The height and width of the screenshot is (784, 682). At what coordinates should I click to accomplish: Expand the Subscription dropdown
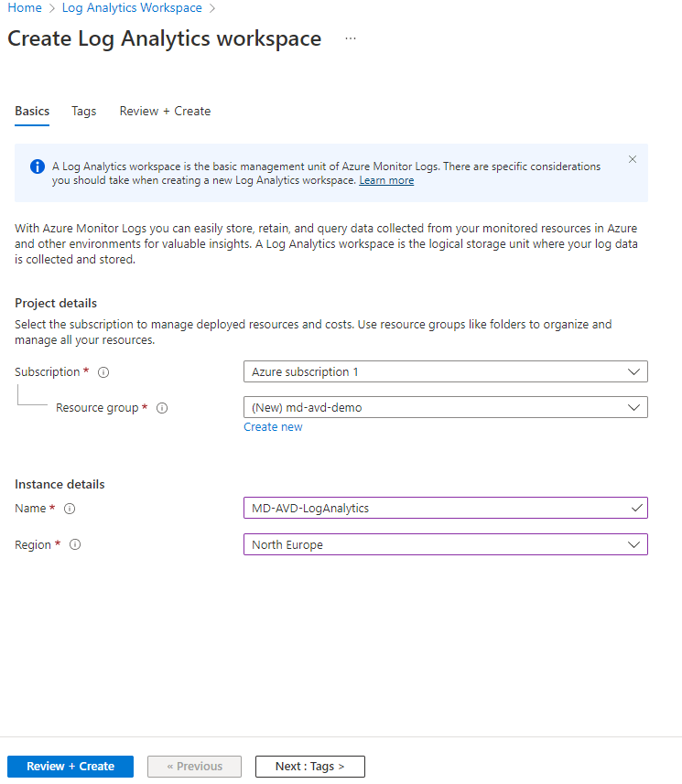445,371
